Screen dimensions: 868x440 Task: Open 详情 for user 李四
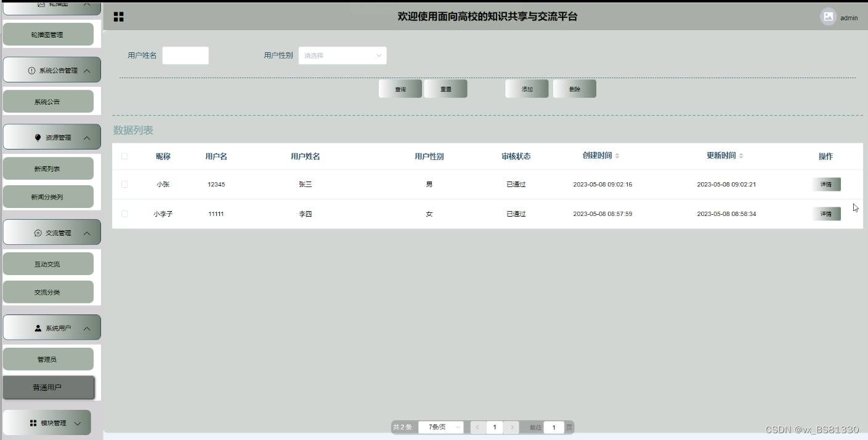click(x=826, y=214)
